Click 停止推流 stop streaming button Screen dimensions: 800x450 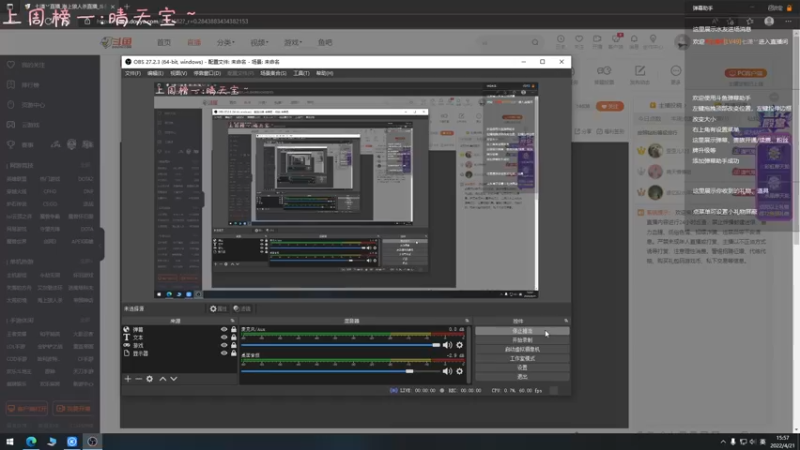tap(522, 331)
